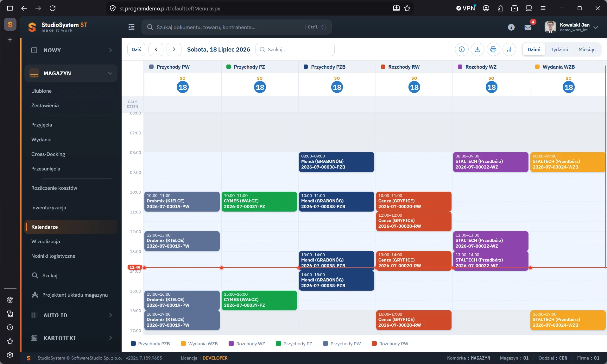This screenshot has width=607, height=364.
Task: Expand the KARTOTEKI section
Action: pyautogui.click(x=71, y=338)
